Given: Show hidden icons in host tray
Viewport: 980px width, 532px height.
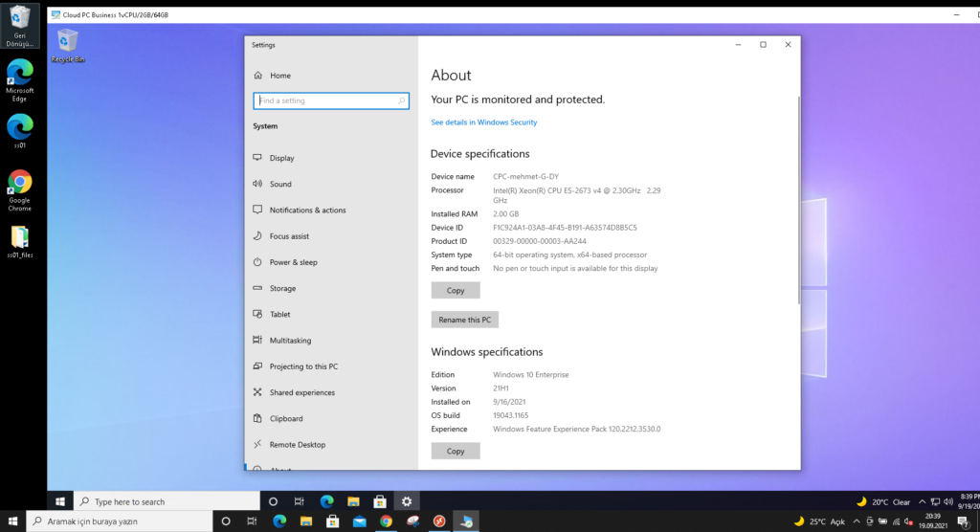Looking at the screenshot, I should [857, 521].
